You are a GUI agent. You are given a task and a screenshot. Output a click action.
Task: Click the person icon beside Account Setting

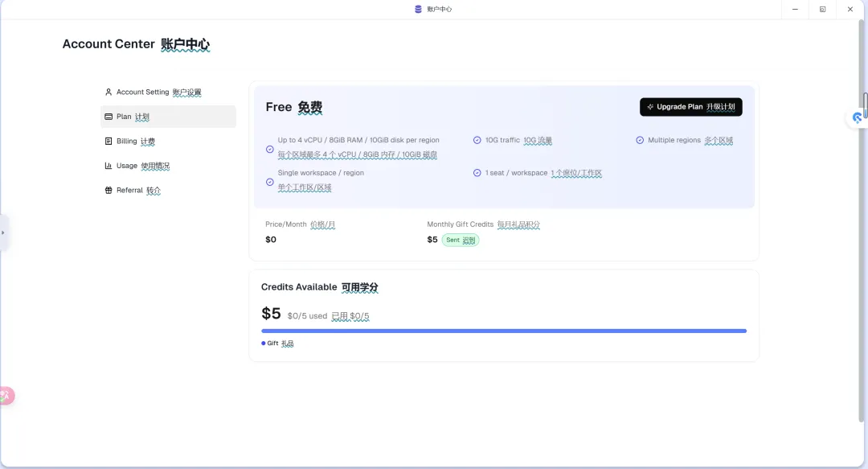point(108,92)
